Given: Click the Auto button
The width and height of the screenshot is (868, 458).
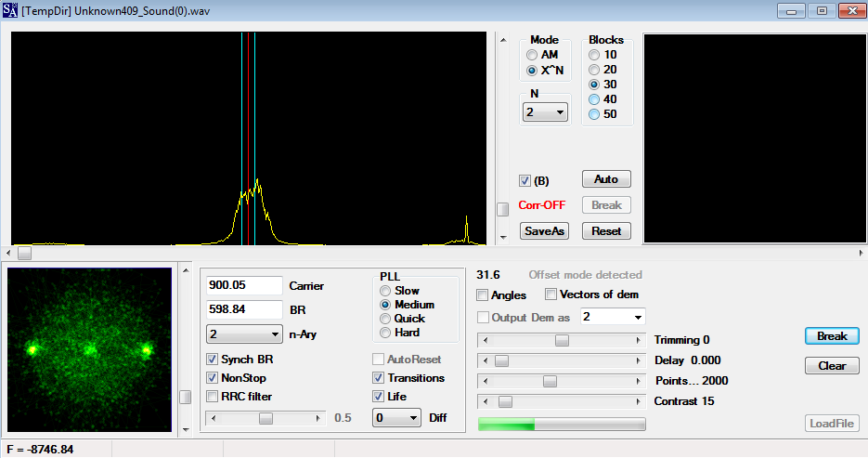Looking at the screenshot, I should (606, 179).
